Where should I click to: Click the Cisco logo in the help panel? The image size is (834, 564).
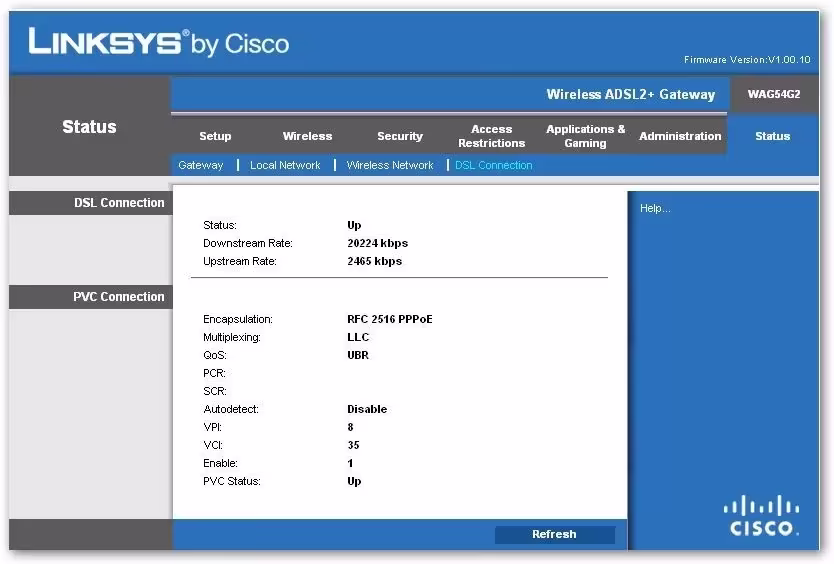(762, 516)
